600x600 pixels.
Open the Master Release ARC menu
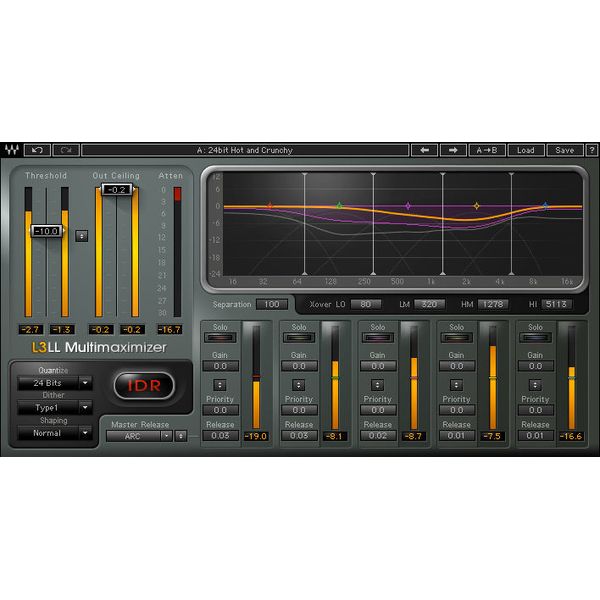pyautogui.click(x=141, y=435)
